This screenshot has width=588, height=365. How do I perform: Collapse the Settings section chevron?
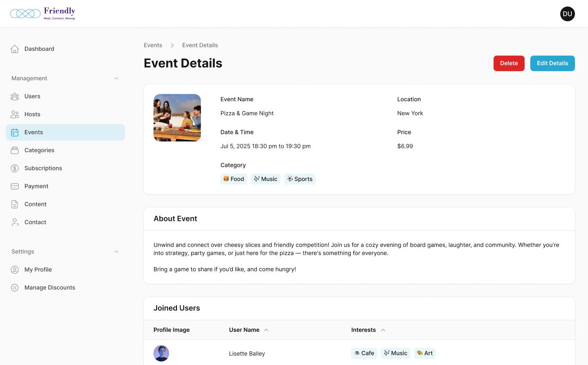(x=116, y=252)
